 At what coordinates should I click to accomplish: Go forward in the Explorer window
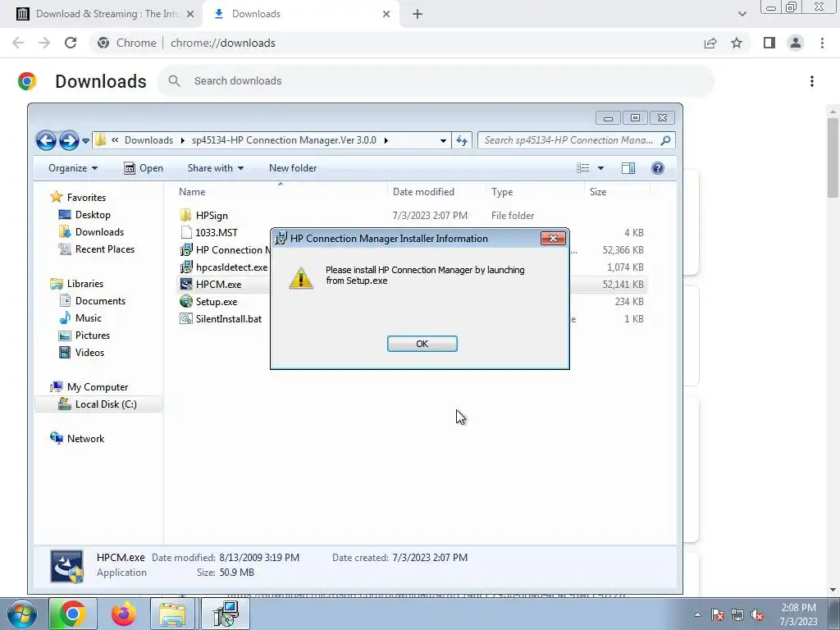pos(69,141)
